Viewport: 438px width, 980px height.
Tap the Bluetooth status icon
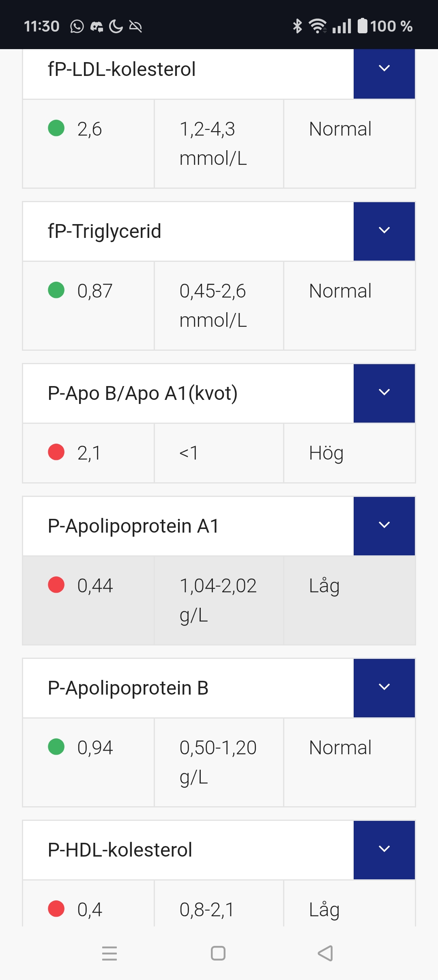coord(297,26)
